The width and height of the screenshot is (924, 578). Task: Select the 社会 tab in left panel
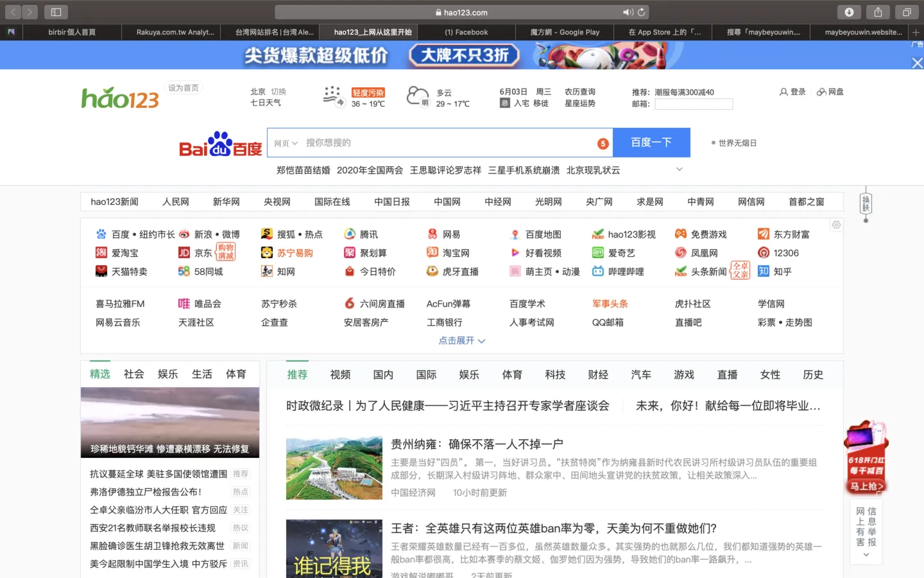(133, 374)
